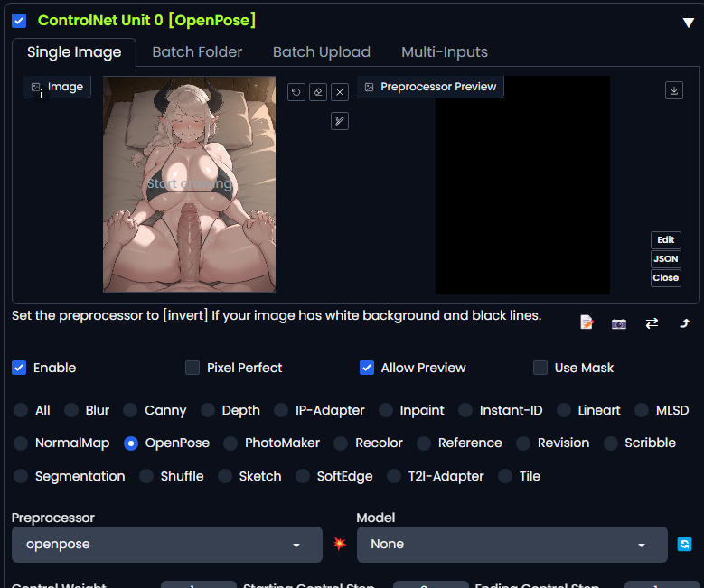Image resolution: width=704 pixels, height=588 pixels.
Task: Select the OpenPose radio button
Action: 131,443
